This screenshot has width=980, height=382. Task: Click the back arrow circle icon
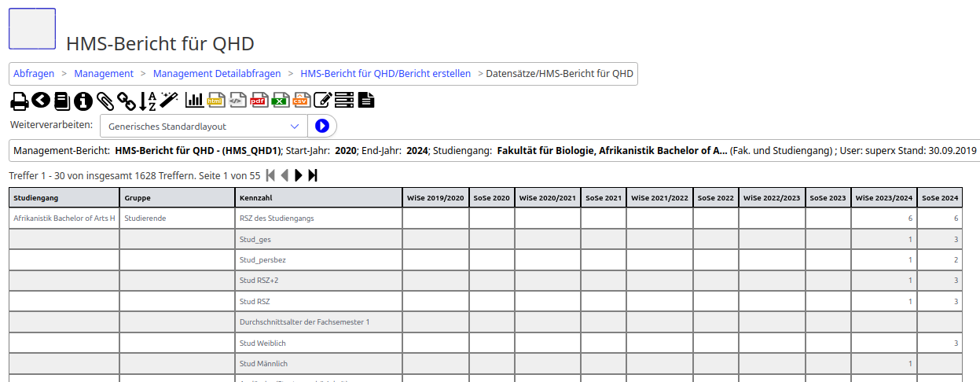coord(40,101)
